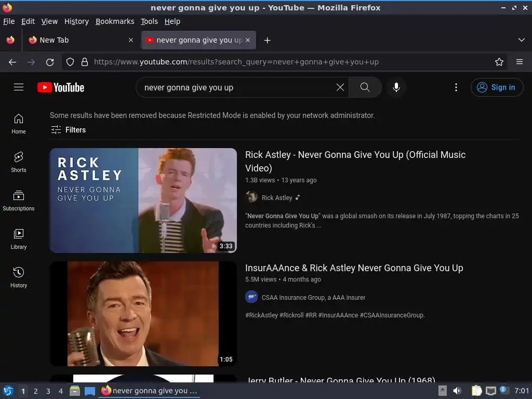Viewport: 532px width, 399px height.
Task: Open Jerry Butler Never Gonna Give You Up title
Action: tap(340, 380)
